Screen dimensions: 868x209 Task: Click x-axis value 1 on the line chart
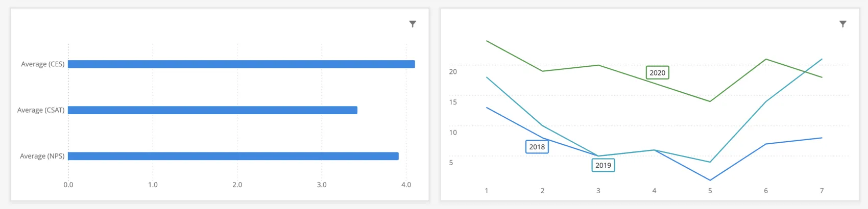(x=487, y=191)
